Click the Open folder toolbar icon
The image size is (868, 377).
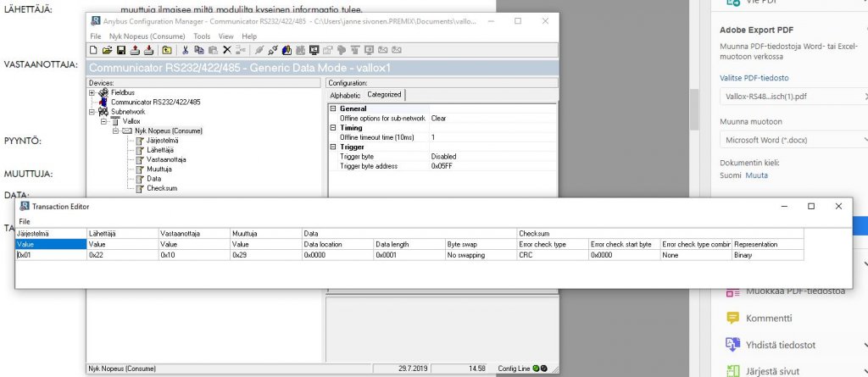pyautogui.click(x=107, y=50)
